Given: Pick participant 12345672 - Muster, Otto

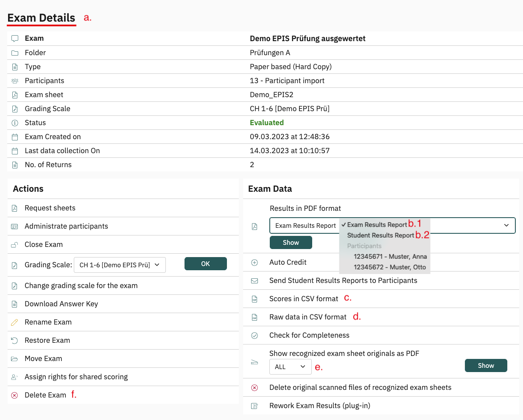Looking at the screenshot, I should [x=389, y=267].
